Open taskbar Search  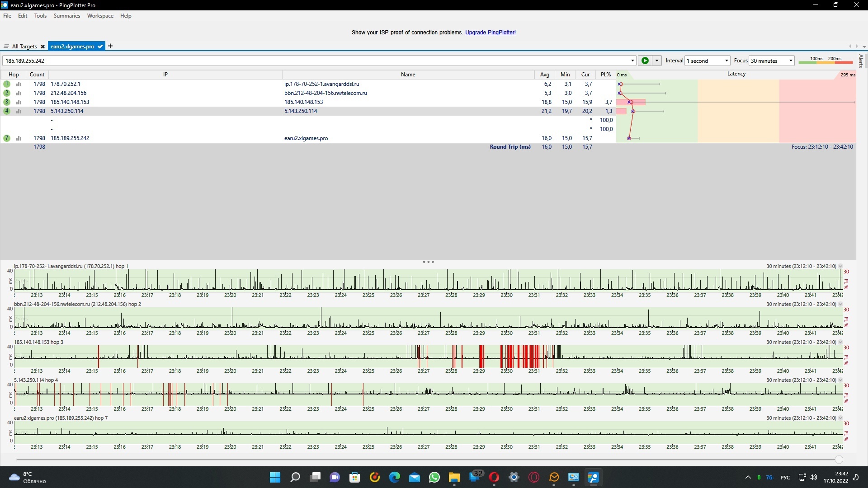point(295,477)
